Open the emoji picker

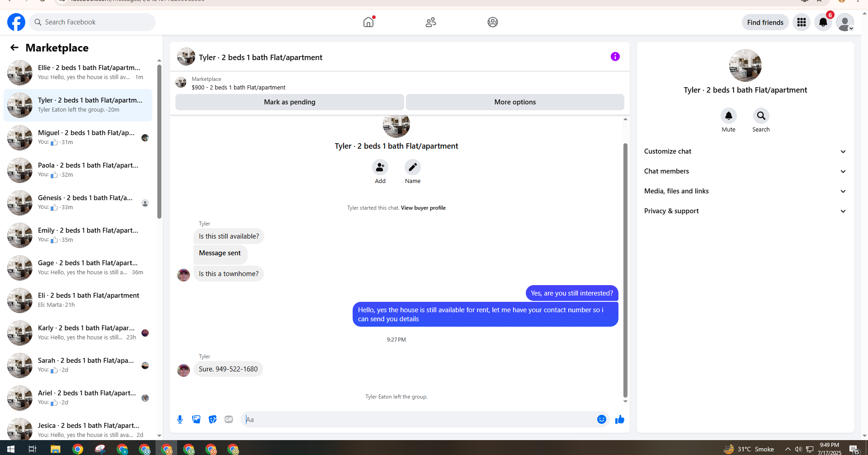602,419
